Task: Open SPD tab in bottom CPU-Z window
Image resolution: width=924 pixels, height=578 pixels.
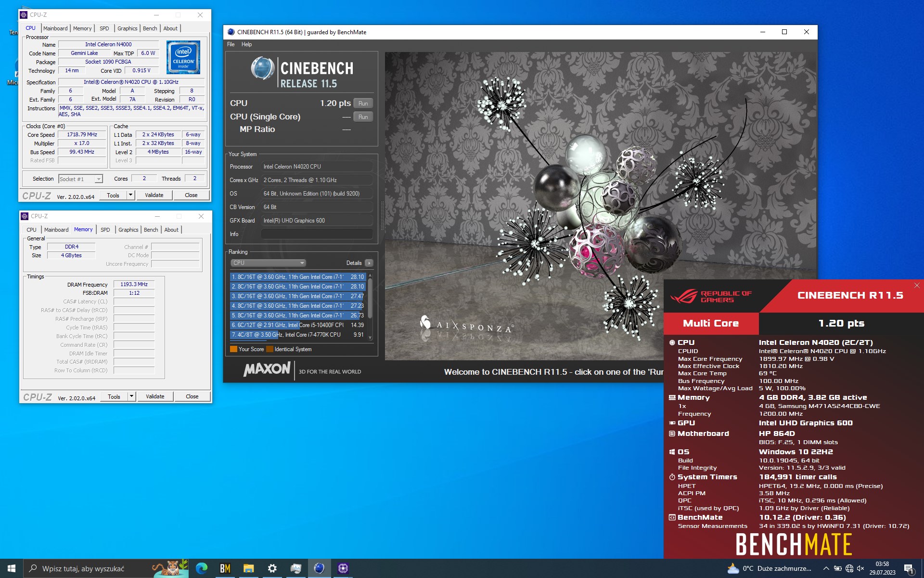Action: tap(105, 230)
